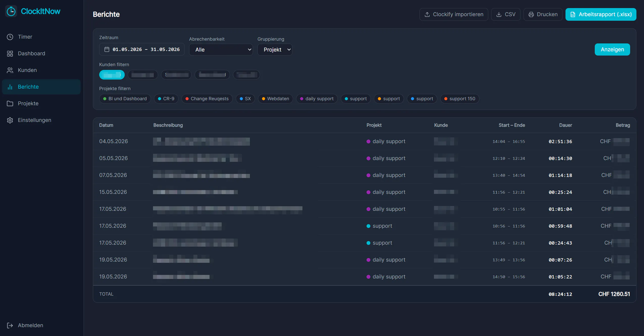Click the Dauer column header
The width and height of the screenshot is (644, 336).
pyautogui.click(x=565, y=125)
